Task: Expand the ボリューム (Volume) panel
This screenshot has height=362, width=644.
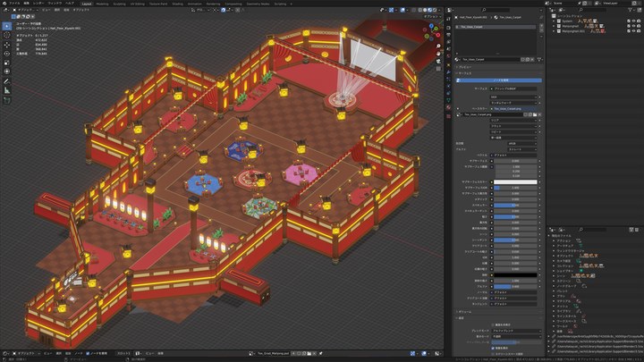Action: [465, 312]
